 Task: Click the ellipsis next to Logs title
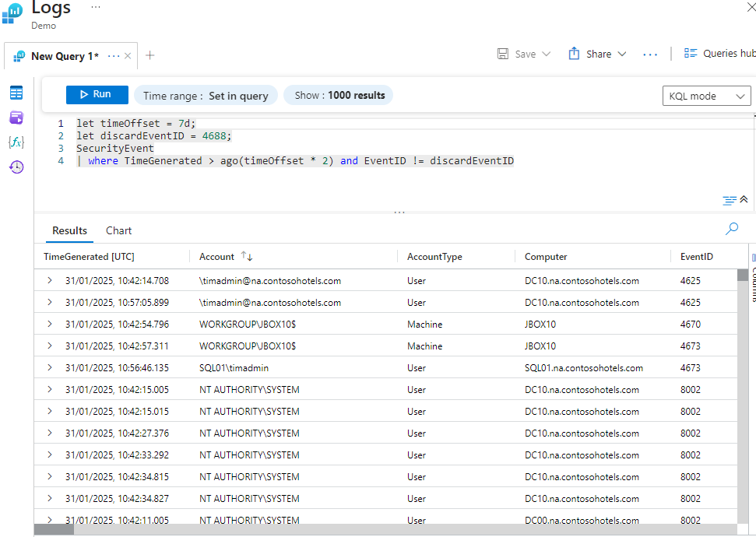click(x=96, y=7)
